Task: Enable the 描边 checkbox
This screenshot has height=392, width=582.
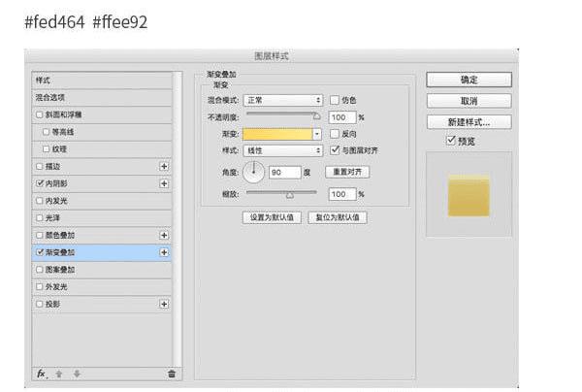Action: point(40,166)
